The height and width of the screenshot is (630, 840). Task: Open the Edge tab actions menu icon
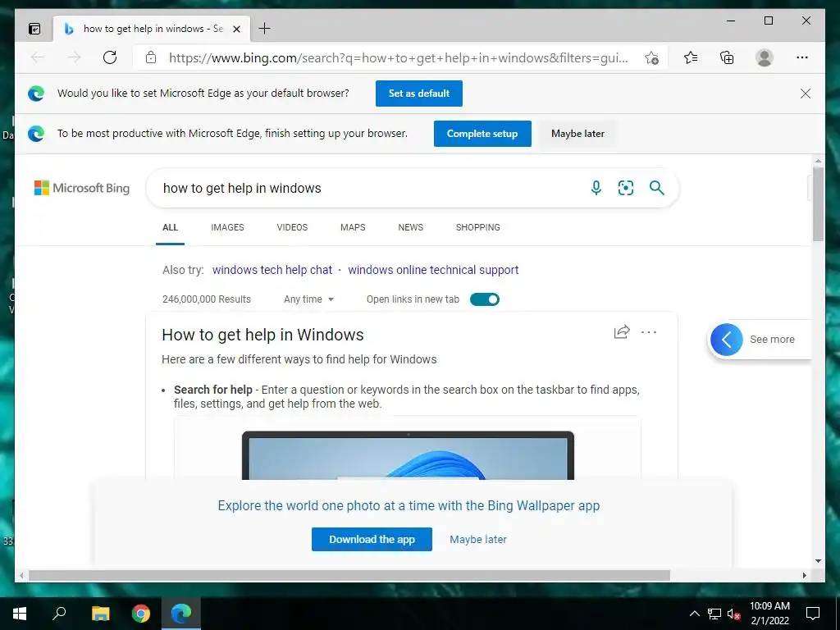34,29
